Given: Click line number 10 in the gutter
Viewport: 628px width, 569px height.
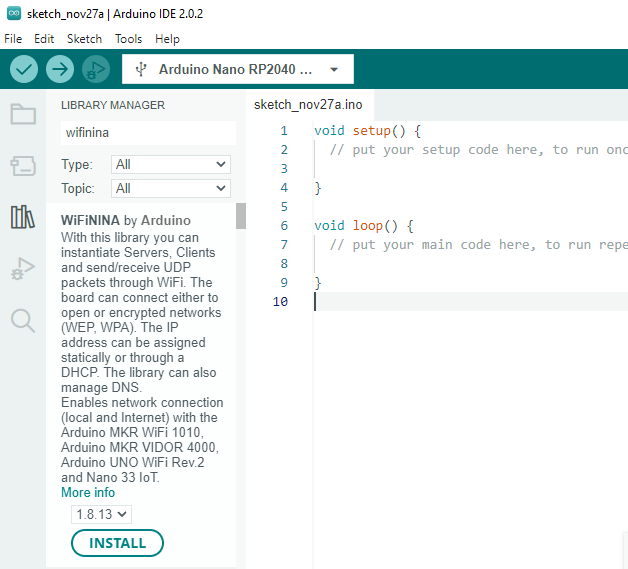Looking at the screenshot, I should (280, 302).
